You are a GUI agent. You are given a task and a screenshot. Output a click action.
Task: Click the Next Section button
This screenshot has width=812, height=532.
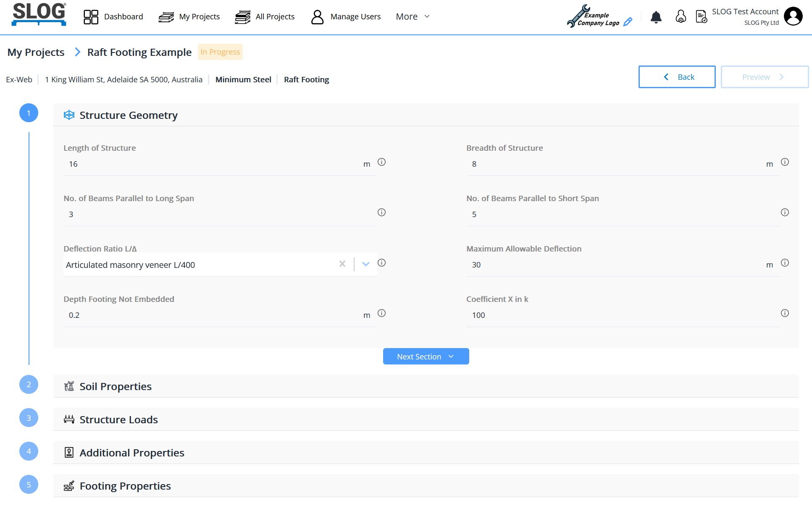tap(426, 356)
